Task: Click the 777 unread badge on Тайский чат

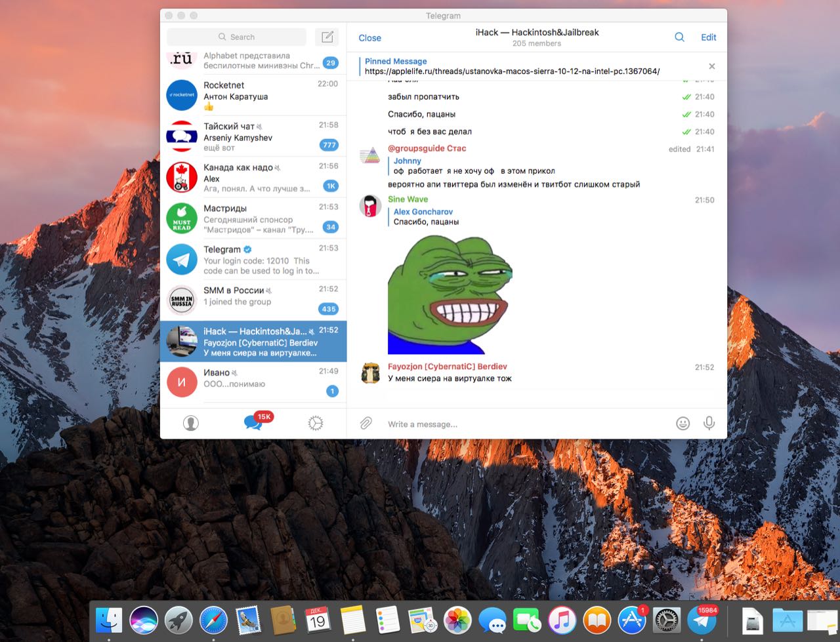Action: pos(329,145)
